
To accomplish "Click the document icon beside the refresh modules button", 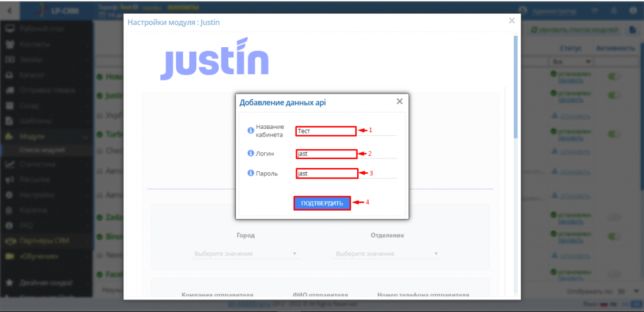I will [633, 30].
